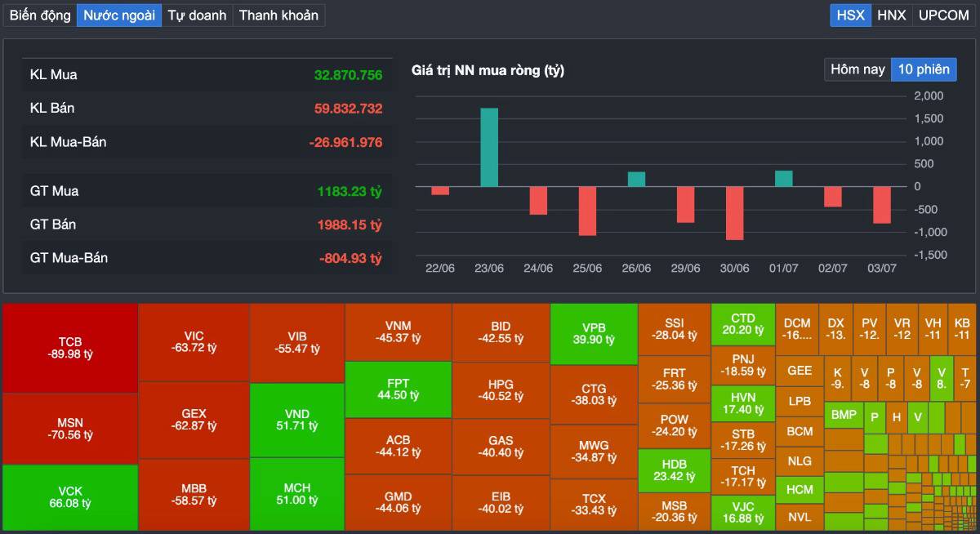980x534 pixels.
Task: Select the EIB -40.02 tỷ tile
Action: click(501, 503)
